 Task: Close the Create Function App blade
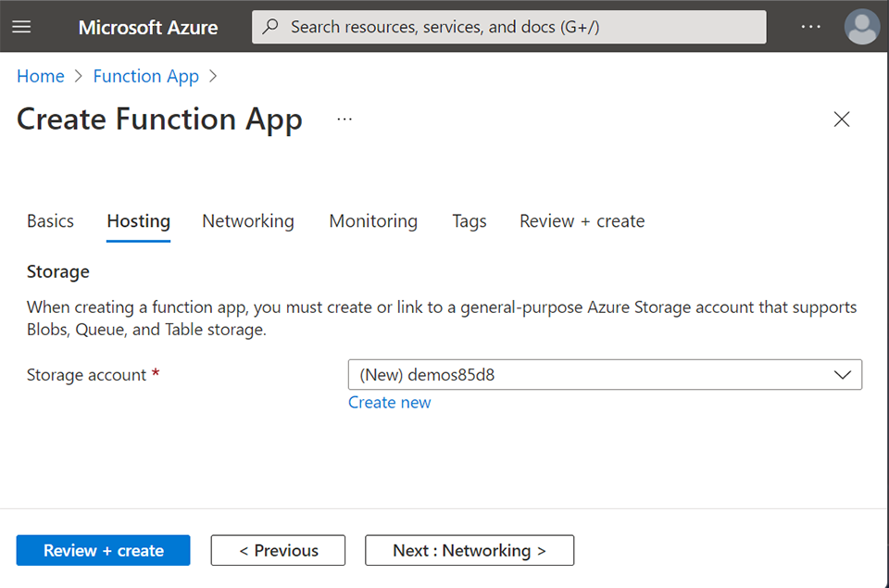pyautogui.click(x=842, y=119)
